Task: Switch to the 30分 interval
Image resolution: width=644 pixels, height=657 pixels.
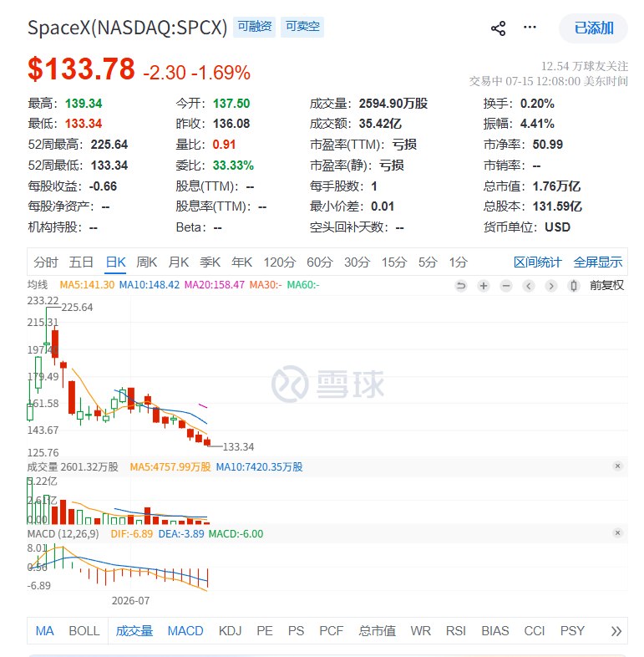Action: 357,262
